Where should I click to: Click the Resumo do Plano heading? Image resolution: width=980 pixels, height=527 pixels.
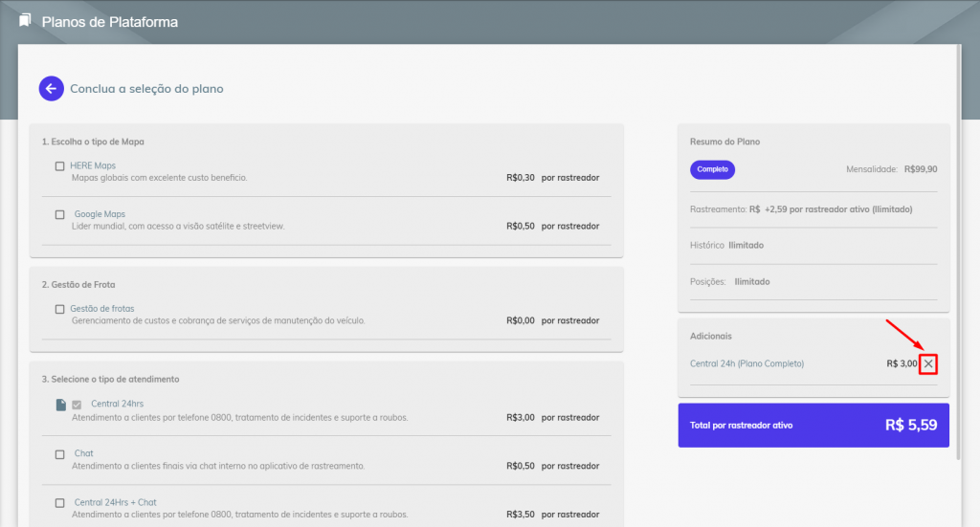coord(725,142)
